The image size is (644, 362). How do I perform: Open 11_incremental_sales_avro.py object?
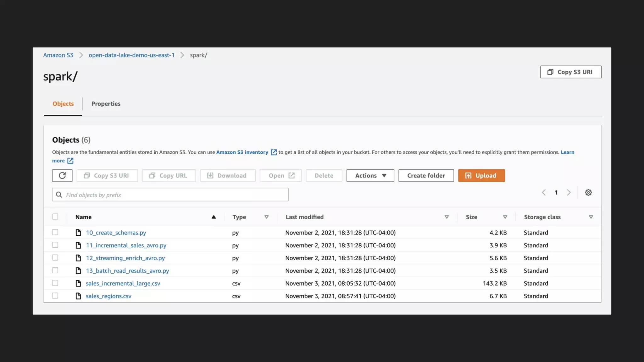click(x=126, y=245)
